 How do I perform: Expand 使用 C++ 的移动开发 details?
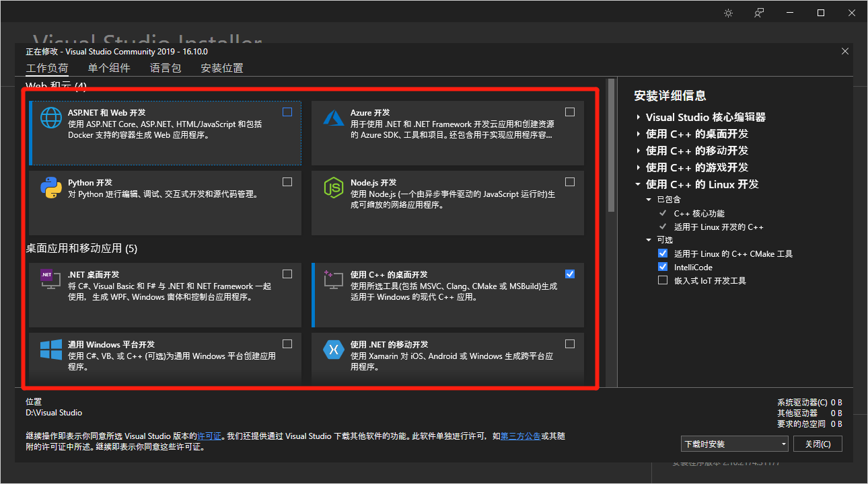(638, 151)
